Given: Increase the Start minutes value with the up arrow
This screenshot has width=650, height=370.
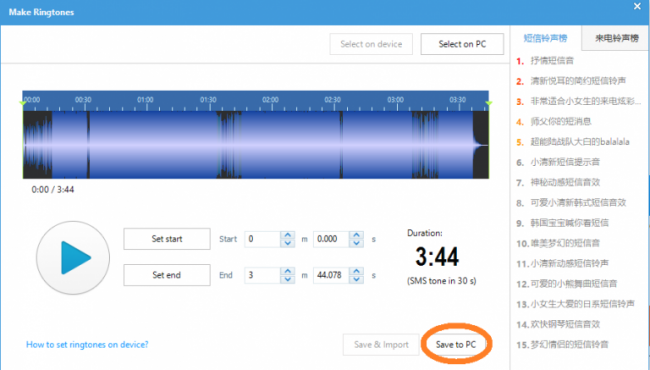Looking at the screenshot, I should (x=287, y=235).
